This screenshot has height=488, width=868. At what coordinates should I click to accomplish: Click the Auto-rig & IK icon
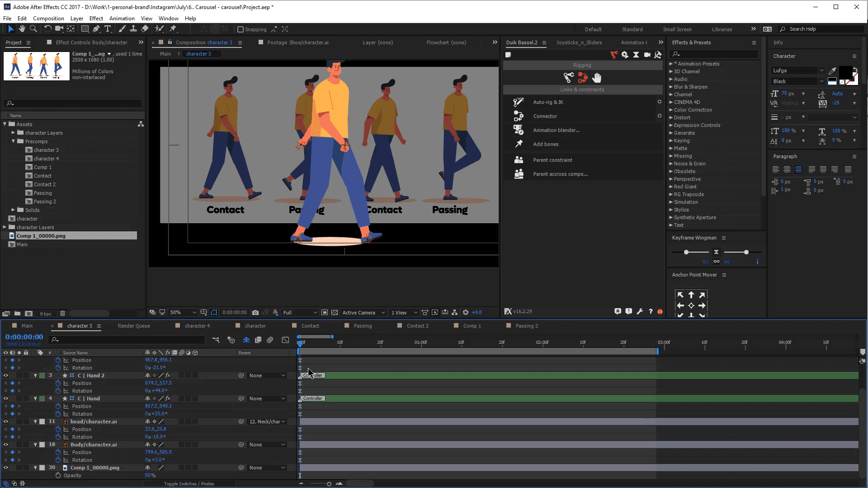519,102
